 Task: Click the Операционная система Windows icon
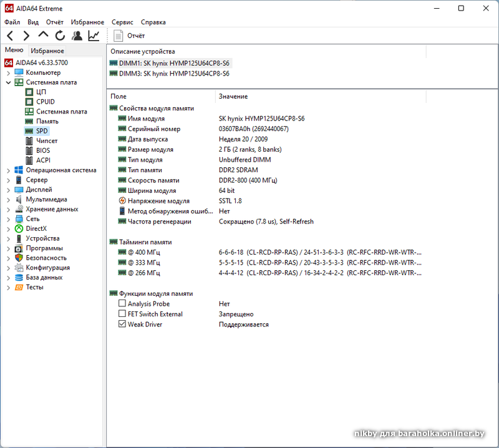(19, 170)
